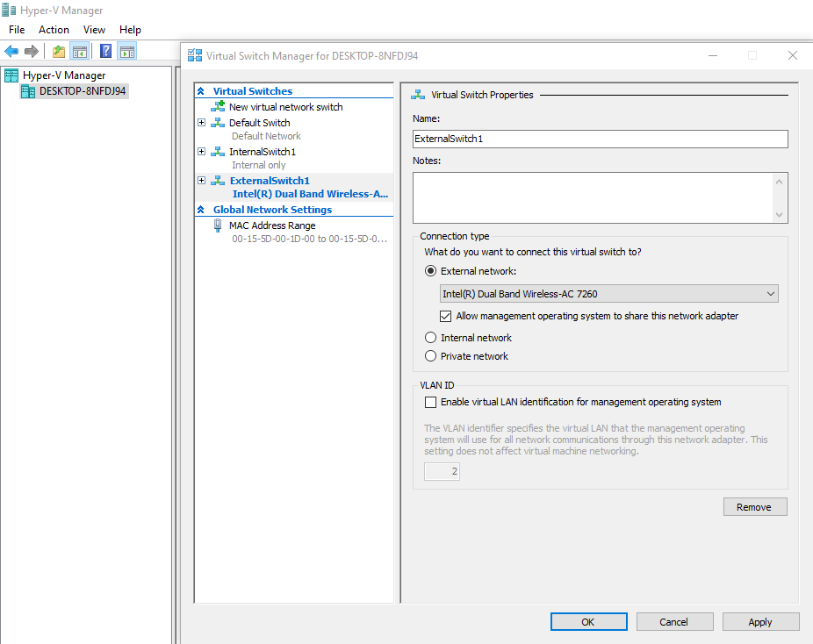Click the VLAN ID number field
Viewport: 813px width, 644px height.
click(x=442, y=471)
